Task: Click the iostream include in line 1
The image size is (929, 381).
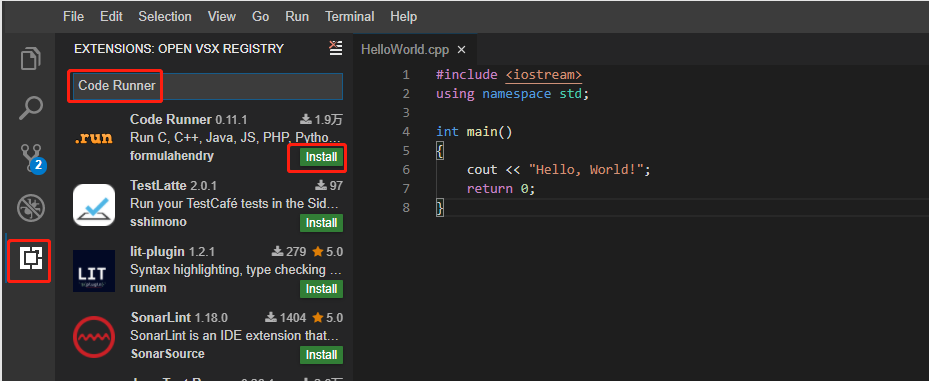Action: (544, 75)
